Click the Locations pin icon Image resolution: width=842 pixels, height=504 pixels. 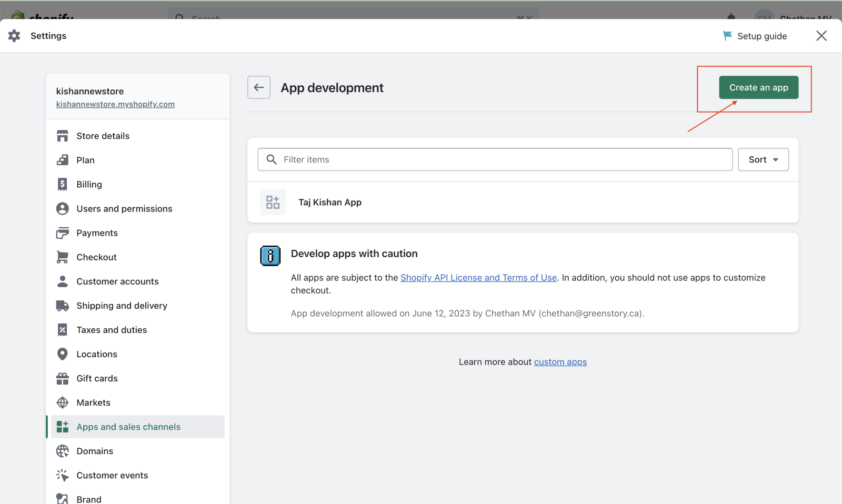click(x=63, y=354)
